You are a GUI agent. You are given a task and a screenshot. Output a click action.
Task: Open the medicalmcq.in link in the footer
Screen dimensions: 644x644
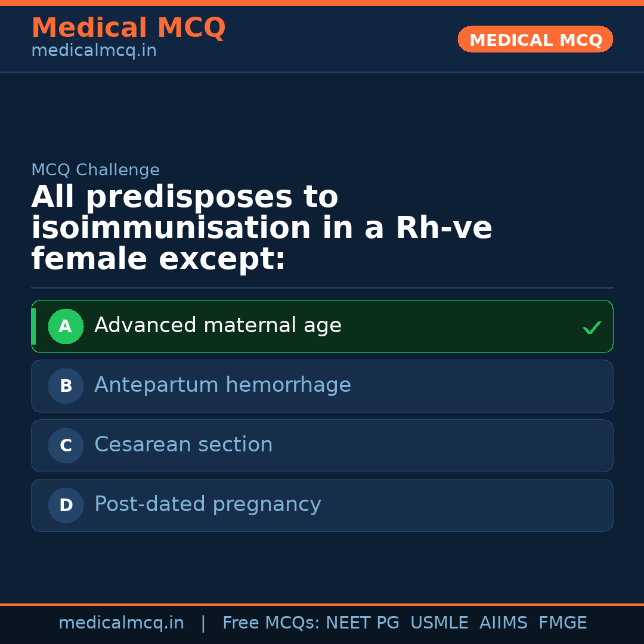click(121, 623)
